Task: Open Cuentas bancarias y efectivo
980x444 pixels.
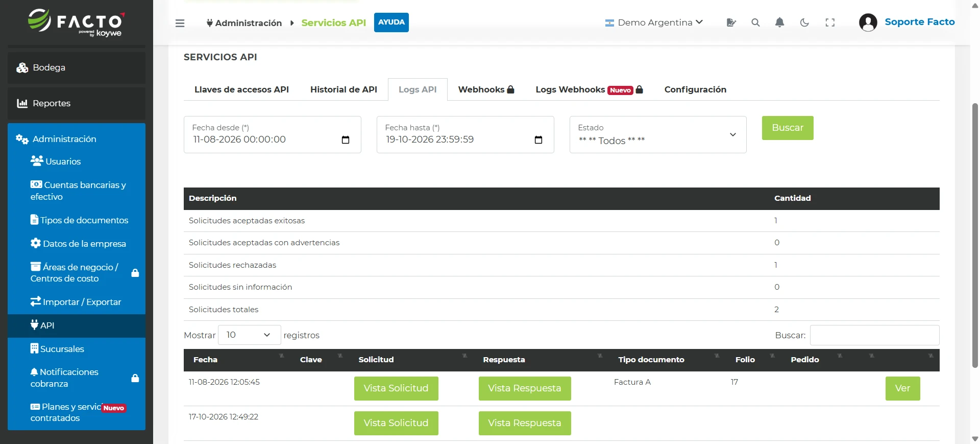Action: click(x=77, y=191)
